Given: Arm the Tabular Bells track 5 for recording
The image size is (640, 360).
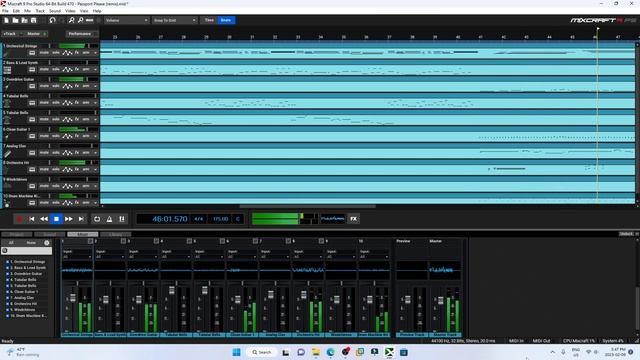Looking at the screenshot, I should pos(86,120).
